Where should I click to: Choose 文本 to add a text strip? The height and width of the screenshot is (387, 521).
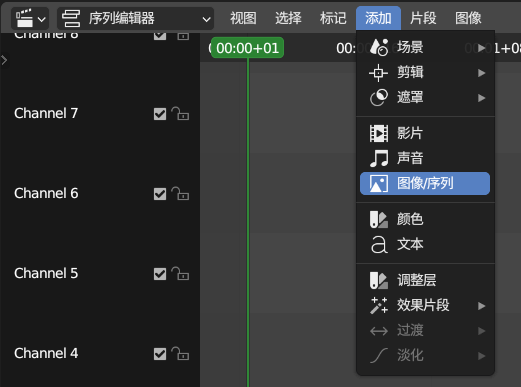(425, 244)
